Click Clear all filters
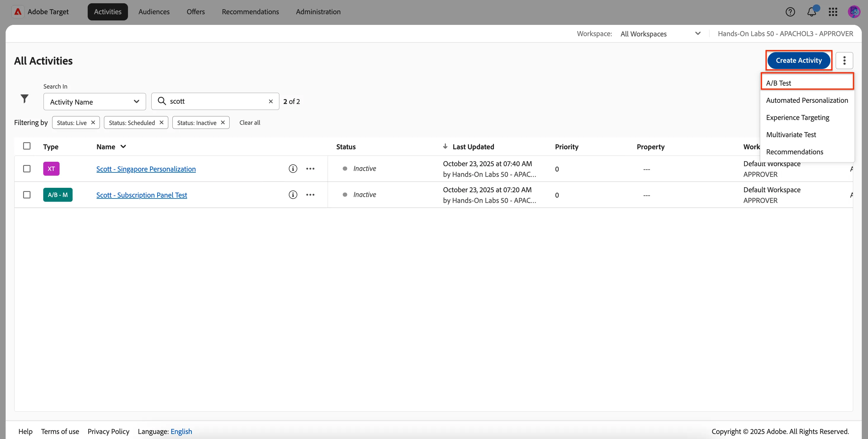This screenshot has height=439, width=868. [x=250, y=123]
